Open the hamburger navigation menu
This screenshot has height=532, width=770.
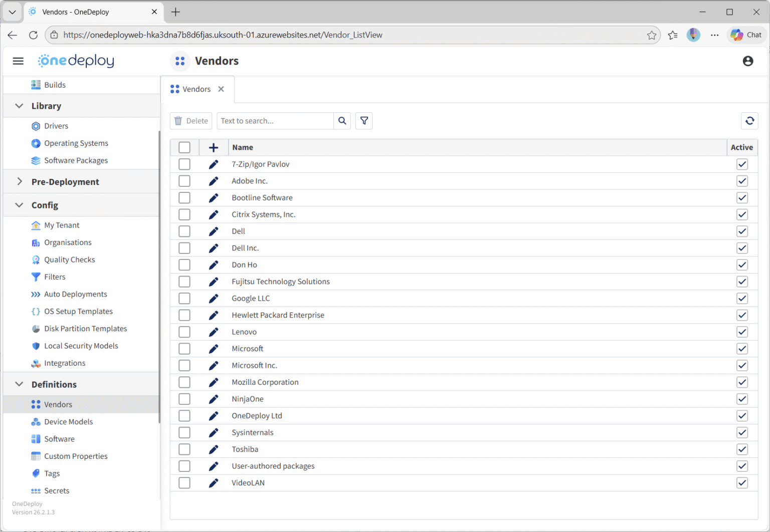pyautogui.click(x=18, y=61)
